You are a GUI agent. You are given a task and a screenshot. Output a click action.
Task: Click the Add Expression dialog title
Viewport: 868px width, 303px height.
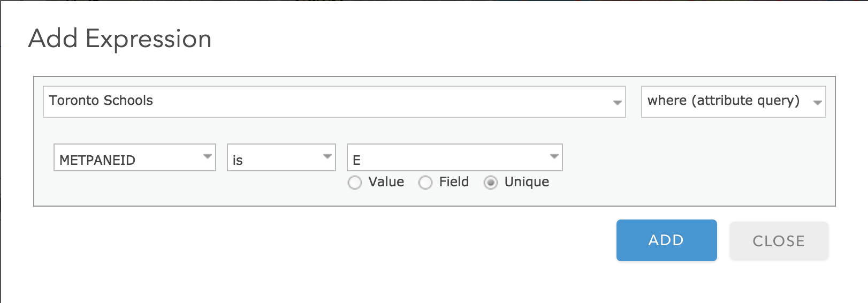click(x=120, y=39)
